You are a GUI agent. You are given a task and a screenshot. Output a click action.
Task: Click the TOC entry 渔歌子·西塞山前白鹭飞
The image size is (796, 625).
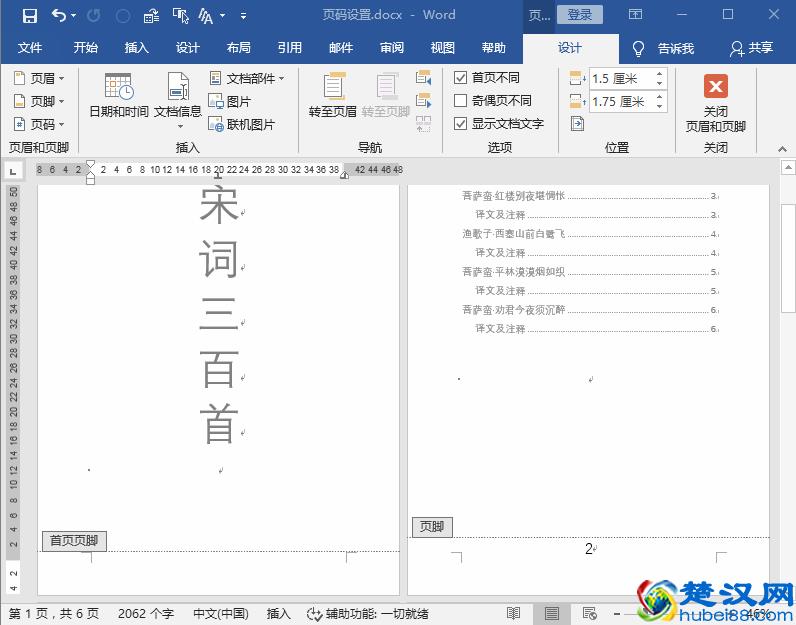point(513,234)
